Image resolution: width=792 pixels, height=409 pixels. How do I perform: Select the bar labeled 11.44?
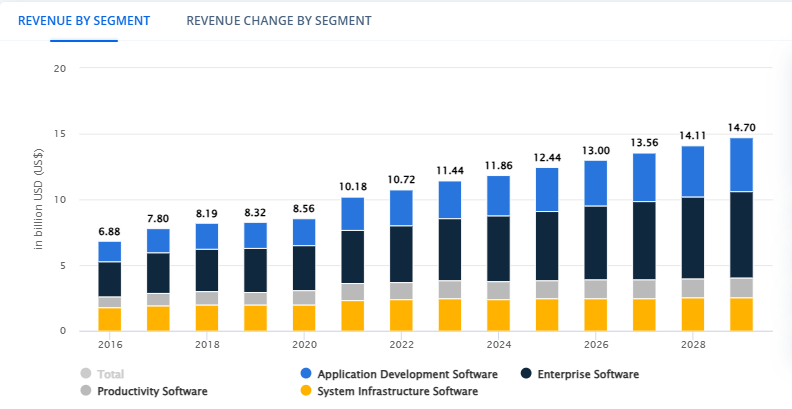point(450,256)
